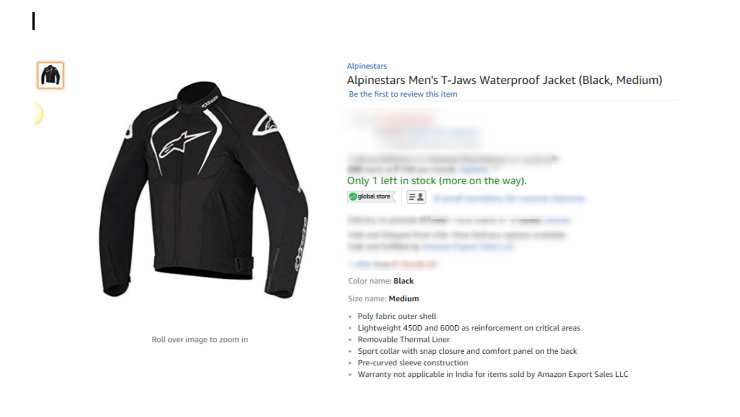Click the list-and-person icon beside global store
Screen dimensions: 740x417
click(416, 197)
